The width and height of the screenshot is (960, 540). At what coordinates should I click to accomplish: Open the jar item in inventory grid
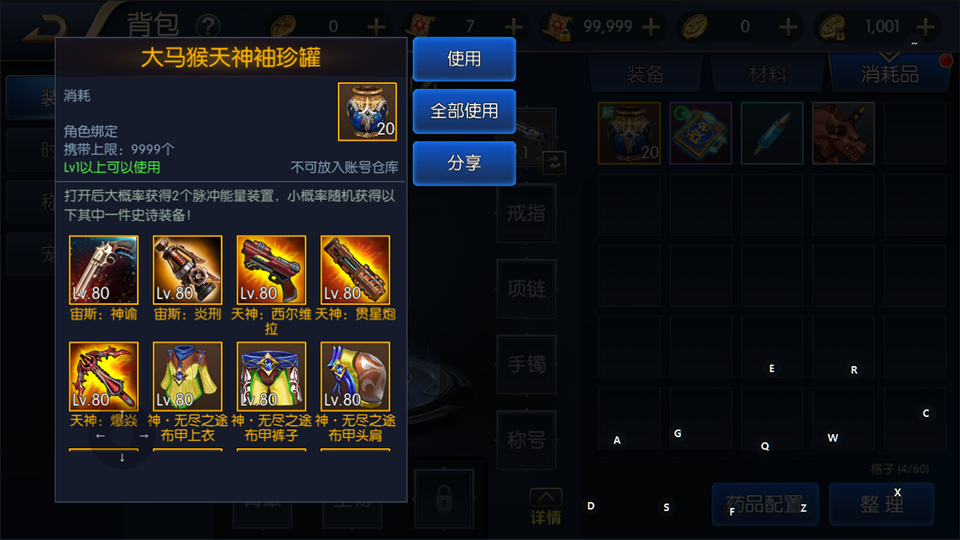click(629, 133)
